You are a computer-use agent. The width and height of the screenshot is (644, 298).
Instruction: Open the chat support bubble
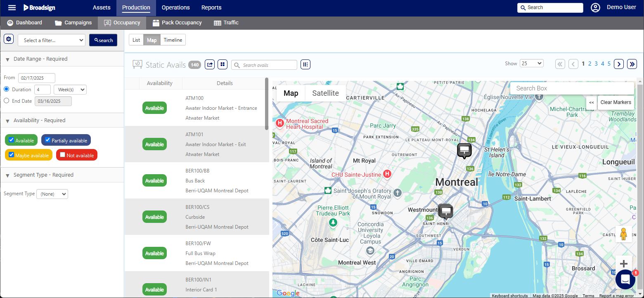coord(625,279)
